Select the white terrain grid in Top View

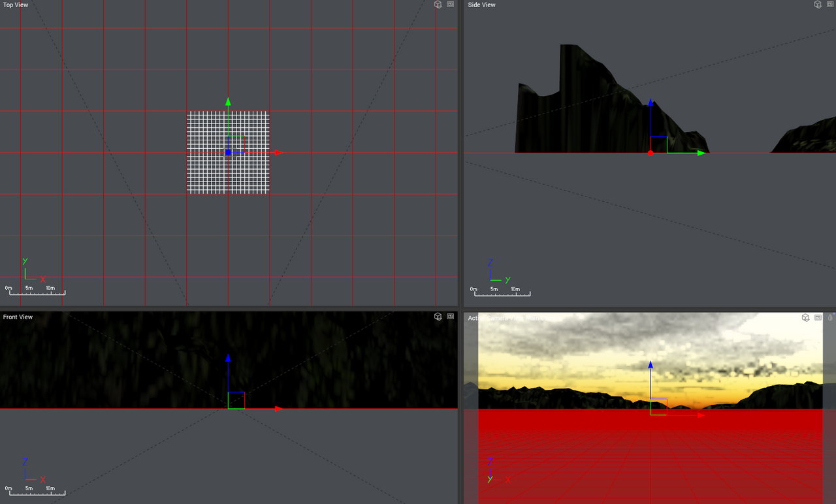(228, 152)
